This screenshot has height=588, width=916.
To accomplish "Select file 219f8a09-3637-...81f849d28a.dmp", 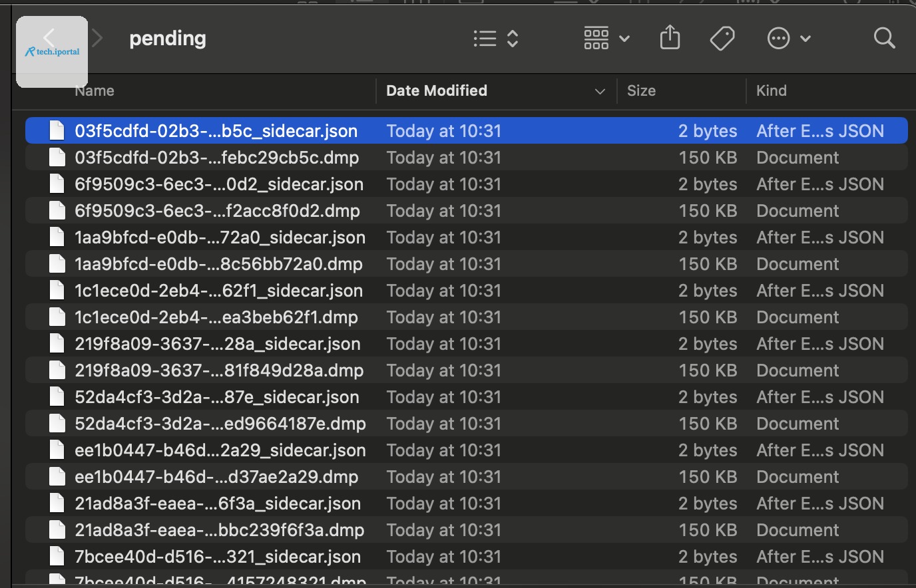I will [467, 370].
